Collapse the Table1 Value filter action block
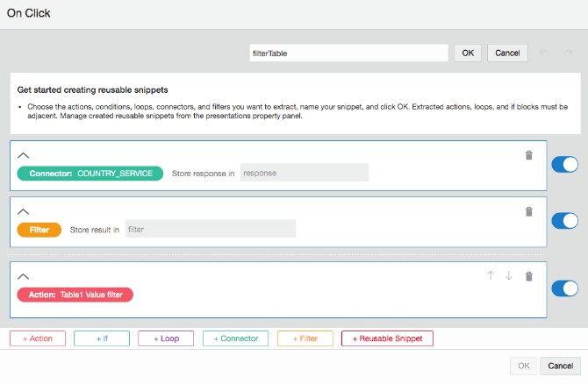588x384 pixels. (24, 276)
